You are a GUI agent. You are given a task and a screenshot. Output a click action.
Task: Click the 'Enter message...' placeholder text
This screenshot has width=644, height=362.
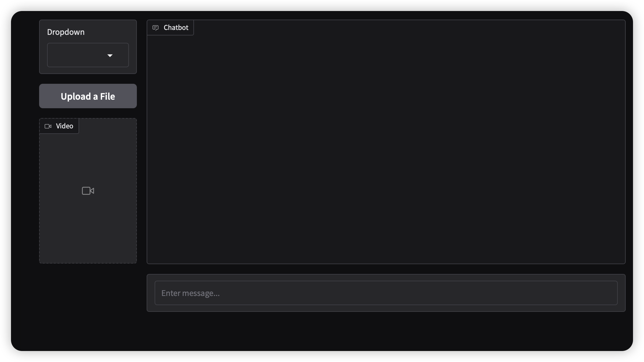(x=190, y=293)
